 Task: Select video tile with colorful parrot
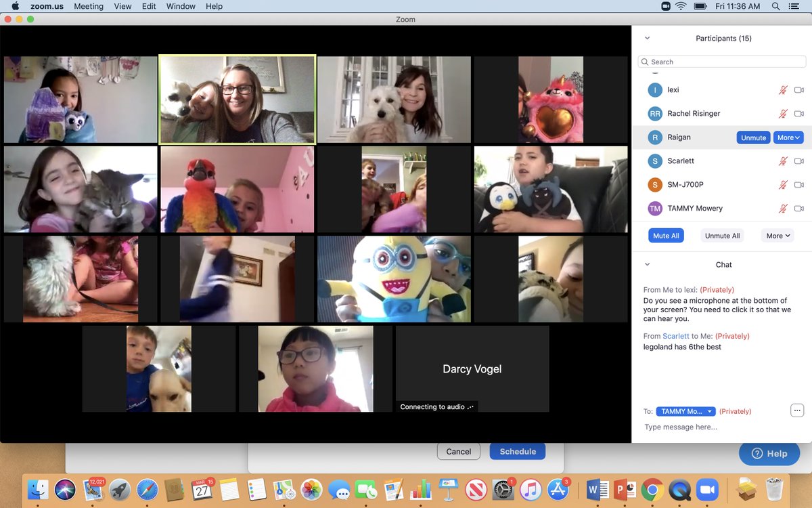pyautogui.click(x=237, y=190)
